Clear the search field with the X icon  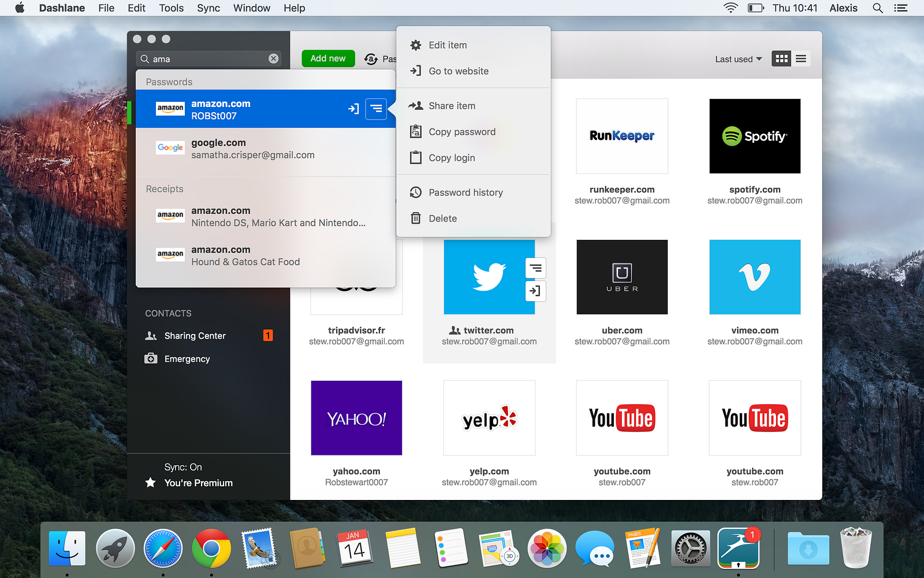point(274,58)
